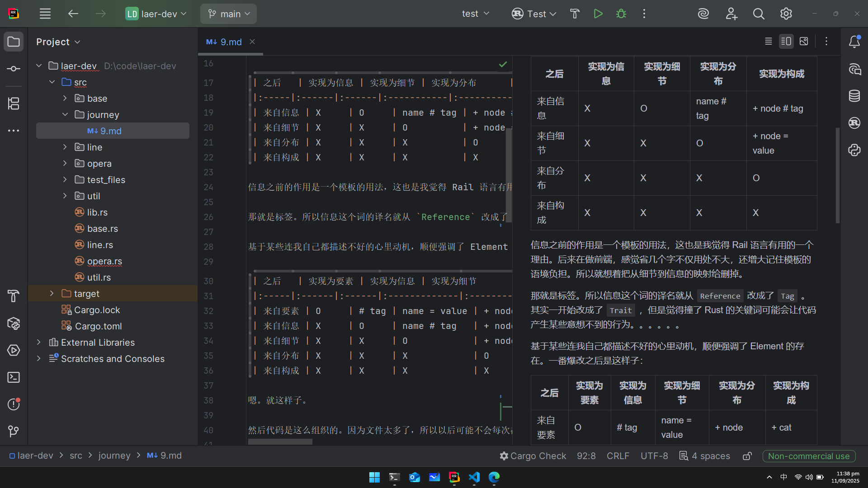This screenshot has height=488, width=868.
Task: Change CRLF line separator setting
Action: point(618,456)
